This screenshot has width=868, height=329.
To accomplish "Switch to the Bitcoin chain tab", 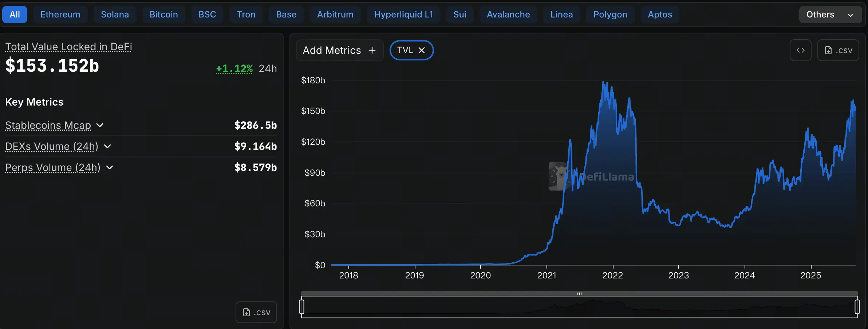I will tap(164, 15).
